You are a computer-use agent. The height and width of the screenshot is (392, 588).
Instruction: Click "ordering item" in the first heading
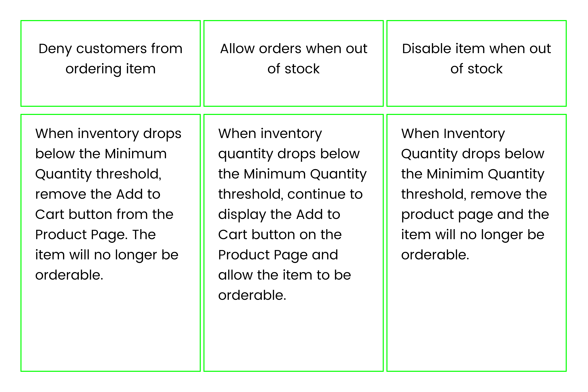point(110,69)
